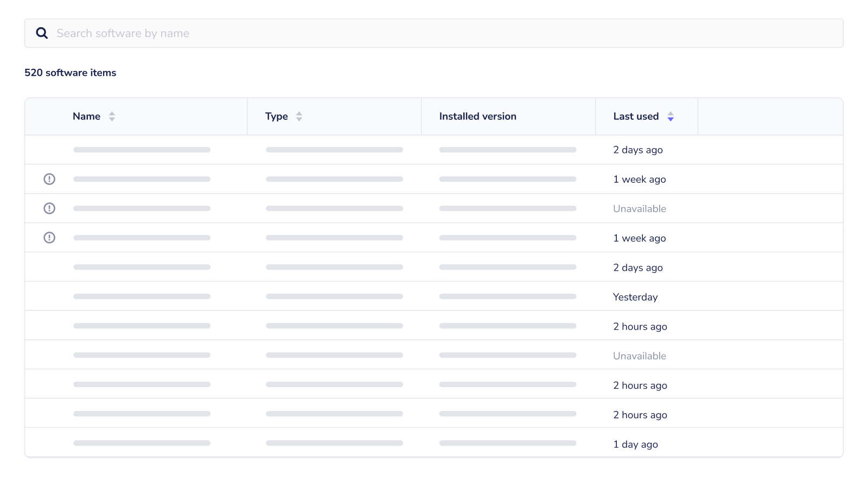868x488 pixels.
Task: Select the 'Unavailable' cell without a warning icon
Action: (640, 356)
